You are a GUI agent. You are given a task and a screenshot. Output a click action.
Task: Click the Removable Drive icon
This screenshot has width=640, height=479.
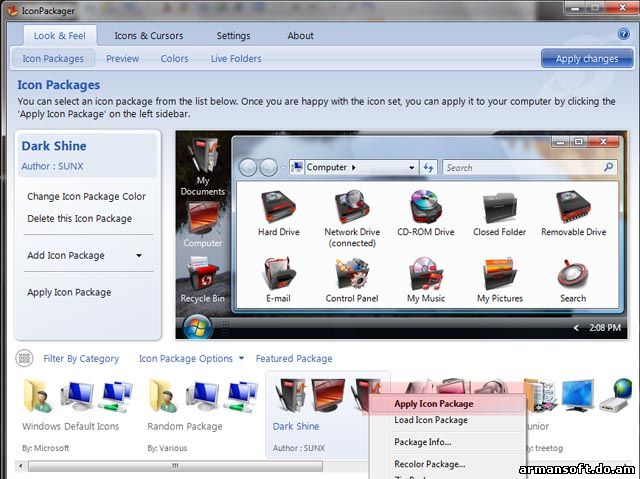pos(573,207)
